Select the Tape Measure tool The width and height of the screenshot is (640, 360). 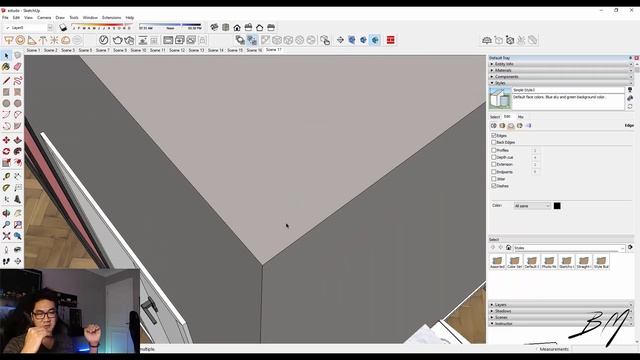click(6, 177)
